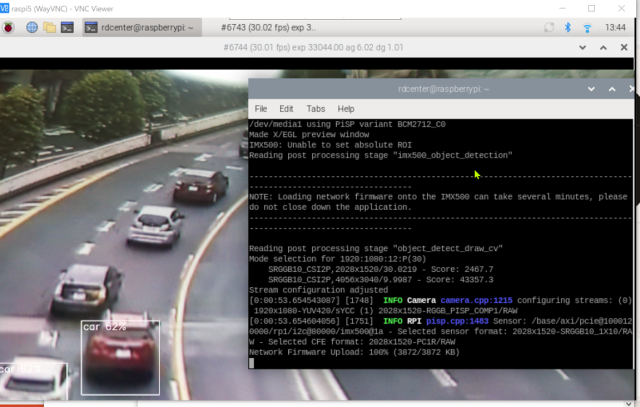Click the red car detection box

tap(120, 358)
